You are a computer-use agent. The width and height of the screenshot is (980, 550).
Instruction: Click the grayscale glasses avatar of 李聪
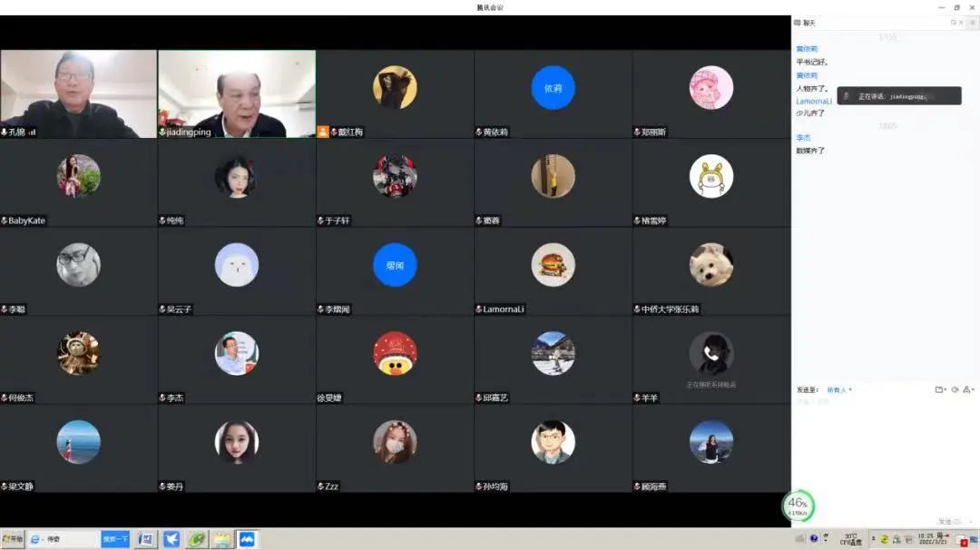[79, 265]
